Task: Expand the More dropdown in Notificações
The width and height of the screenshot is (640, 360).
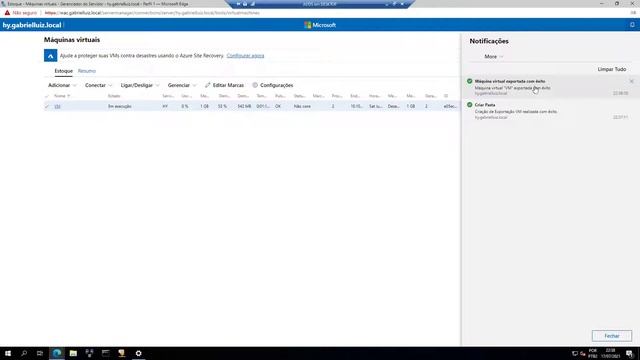Action: [x=493, y=57]
